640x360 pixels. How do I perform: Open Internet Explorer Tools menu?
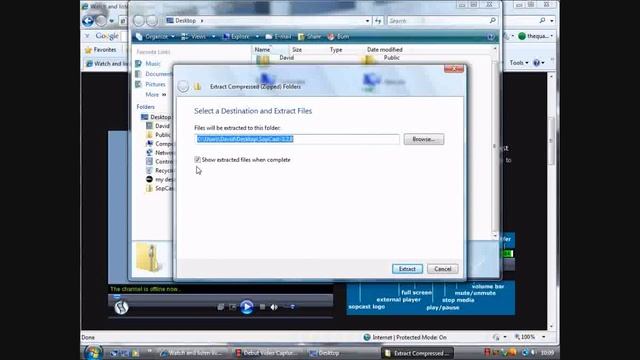(x=519, y=63)
